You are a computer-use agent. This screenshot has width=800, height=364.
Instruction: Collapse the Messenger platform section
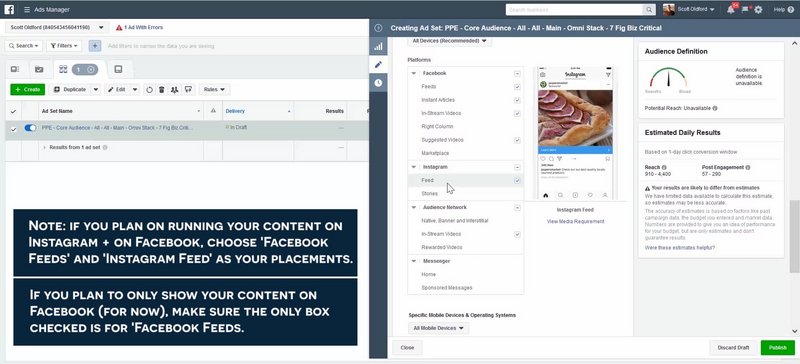click(x=414, y=261)
